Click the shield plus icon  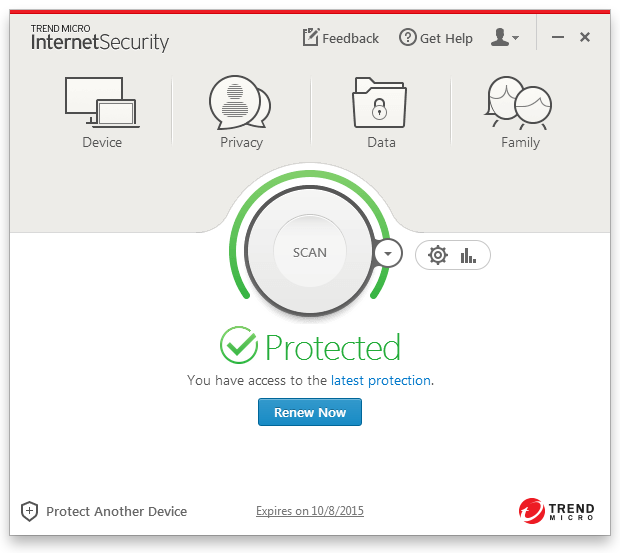29,511
